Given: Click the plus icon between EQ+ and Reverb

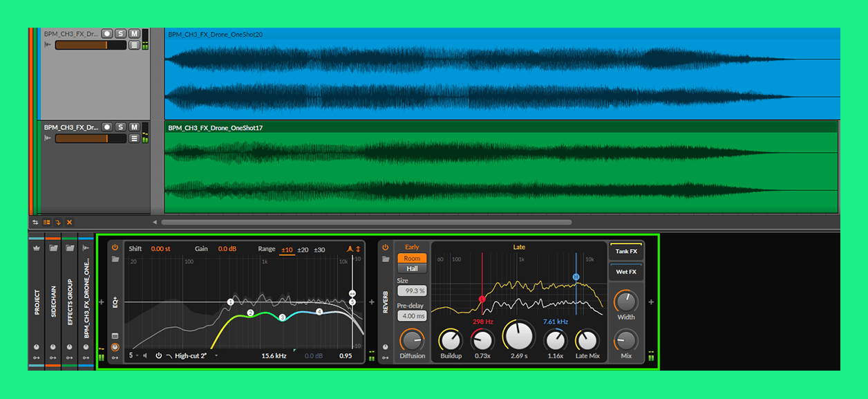Looking at the screenshot, I should (x=372, y=302).
